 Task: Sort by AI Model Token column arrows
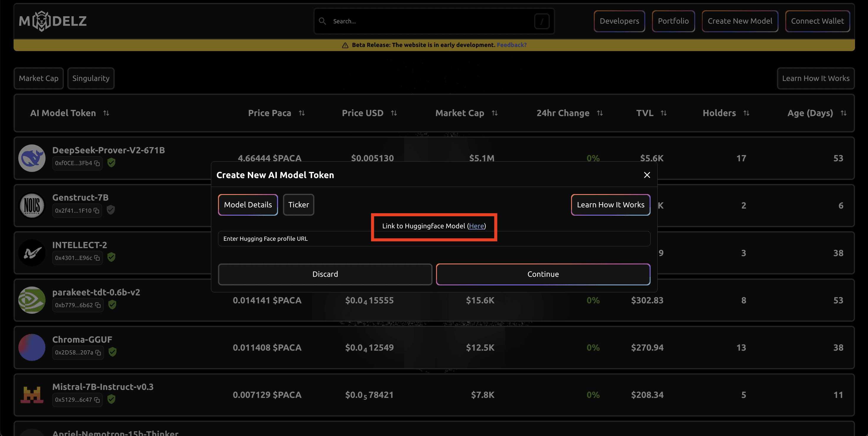(x=106, y=113)
